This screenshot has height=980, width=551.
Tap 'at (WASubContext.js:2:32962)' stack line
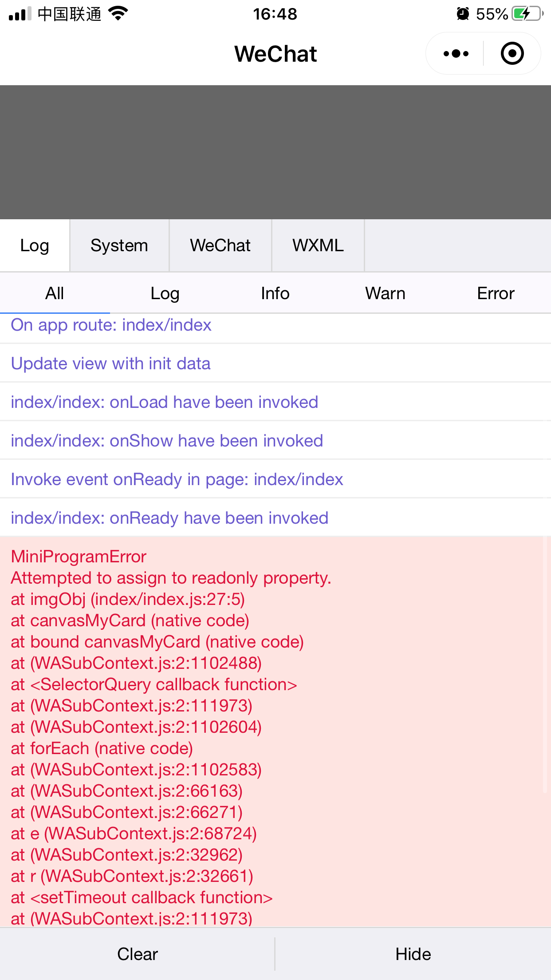click(x=127, y=855)
